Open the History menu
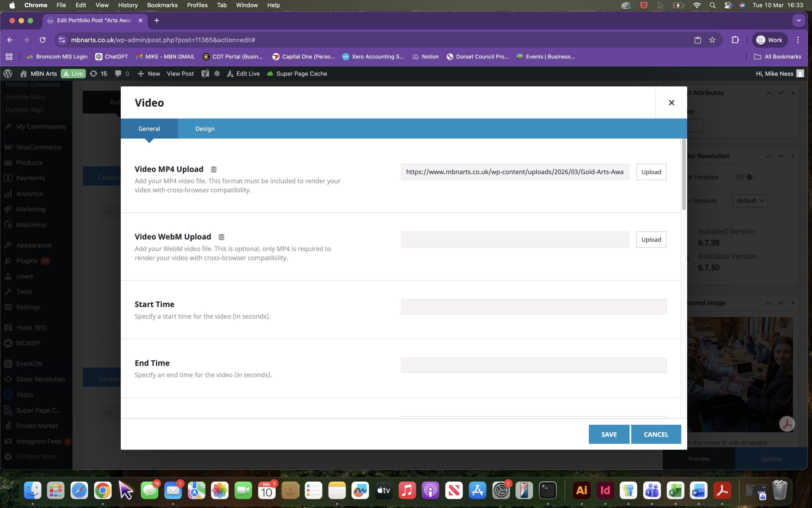The height and width of the screenshot is (508, 812). click(128, 5)
